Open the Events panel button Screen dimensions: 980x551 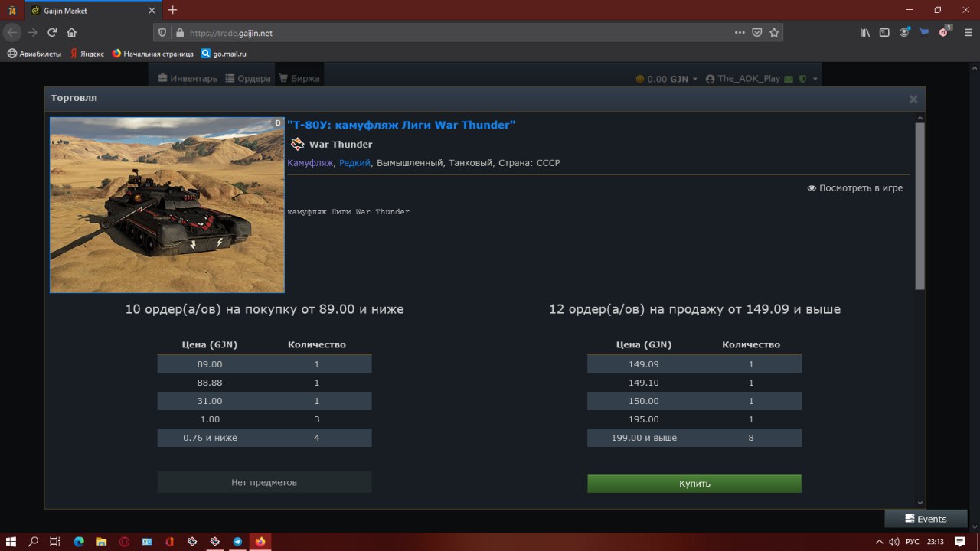coord(926,519)
